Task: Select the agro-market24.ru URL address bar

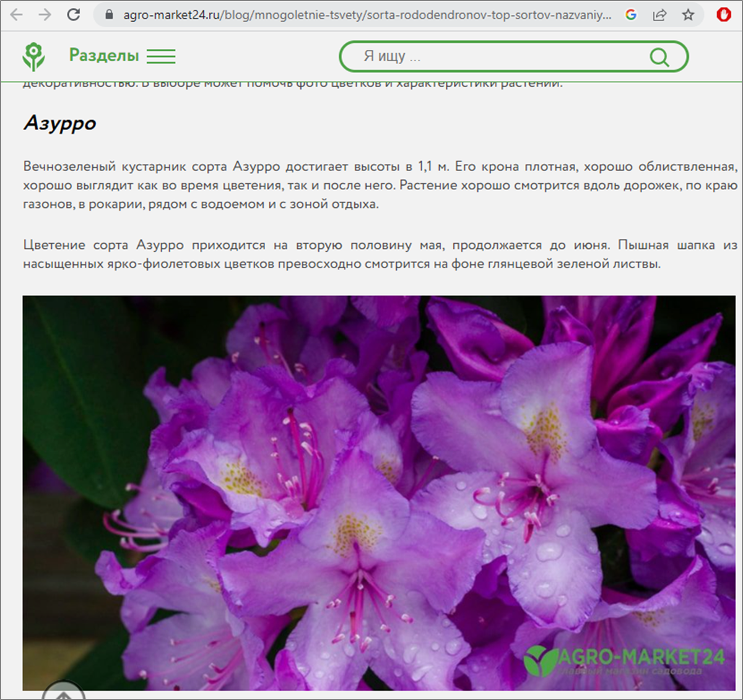Action: 365,15
